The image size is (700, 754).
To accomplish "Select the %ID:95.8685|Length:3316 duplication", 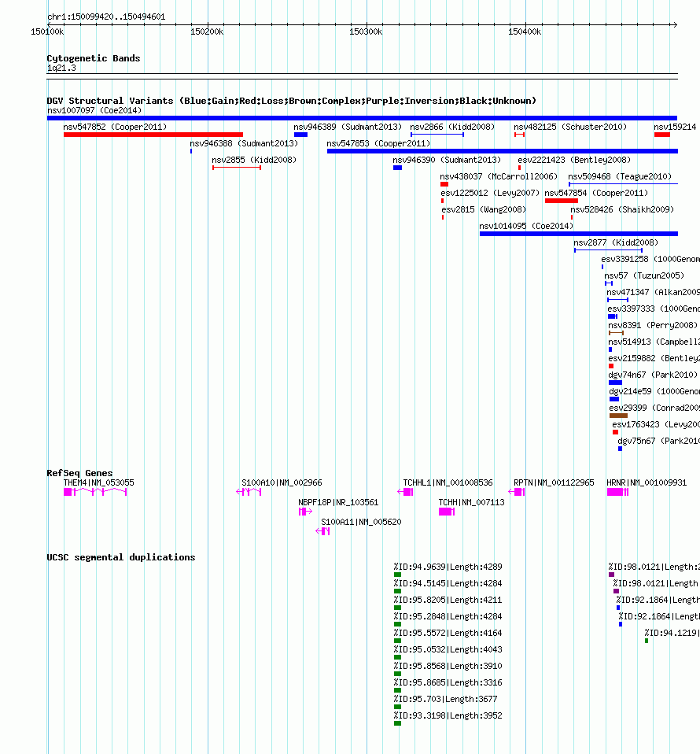I will (x=448, y=682).
